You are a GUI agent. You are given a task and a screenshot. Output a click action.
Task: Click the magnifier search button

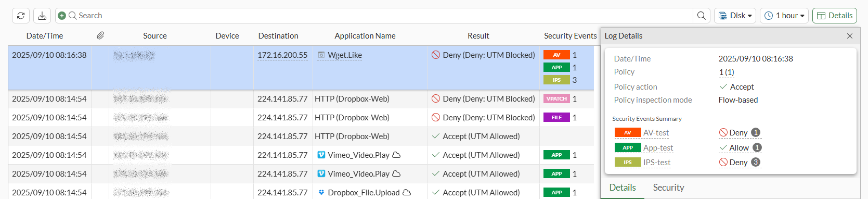click(702, 16)
